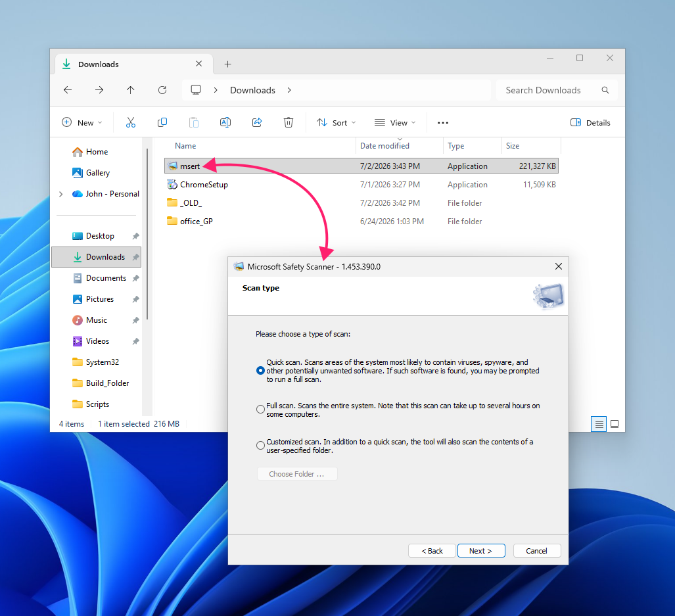Click Cancel in the Safety Scanner dialog

(x=537, y=550)
